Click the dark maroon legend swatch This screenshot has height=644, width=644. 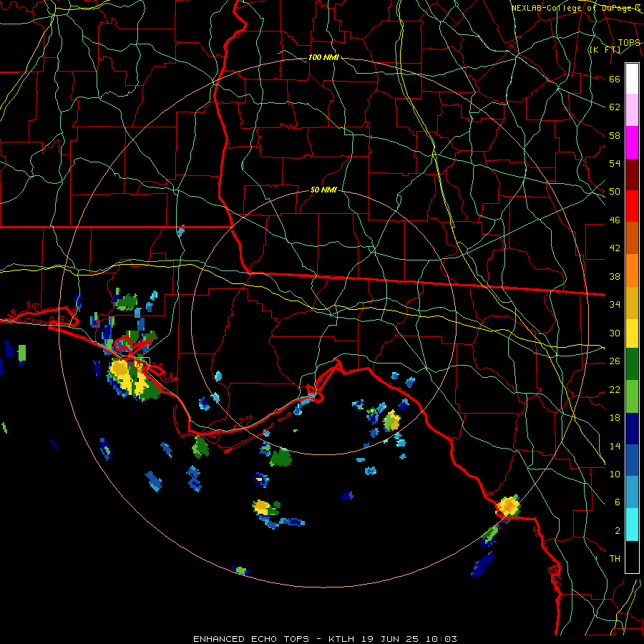tap(632, 174)
